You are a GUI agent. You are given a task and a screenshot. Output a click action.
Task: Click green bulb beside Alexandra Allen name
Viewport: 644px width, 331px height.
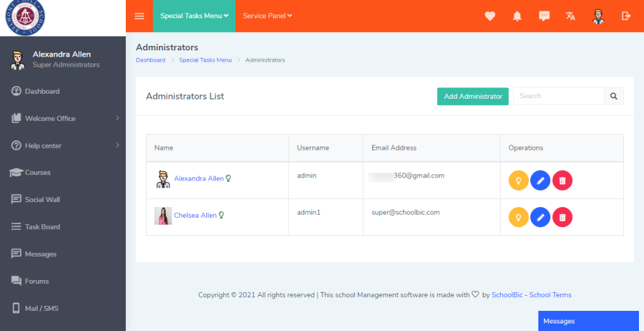tap(228, 179)
